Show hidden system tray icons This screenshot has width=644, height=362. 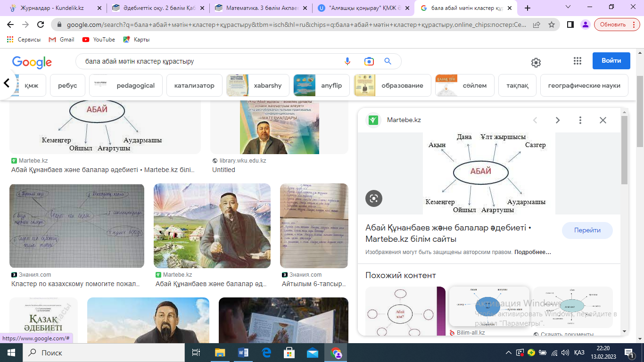[509, 353]
